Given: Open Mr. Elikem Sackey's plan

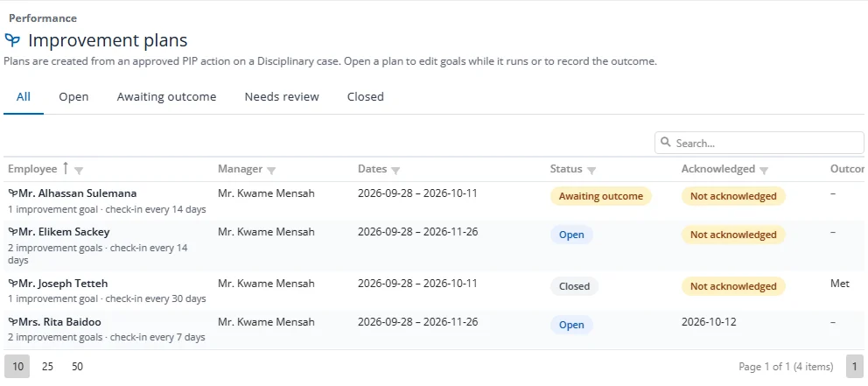Looking at the screenshot, I should (64, 232).
